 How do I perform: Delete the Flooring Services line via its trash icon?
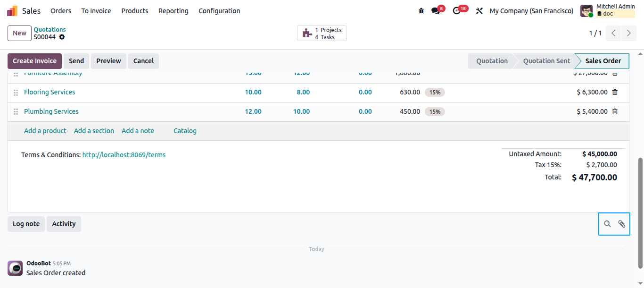615,92
